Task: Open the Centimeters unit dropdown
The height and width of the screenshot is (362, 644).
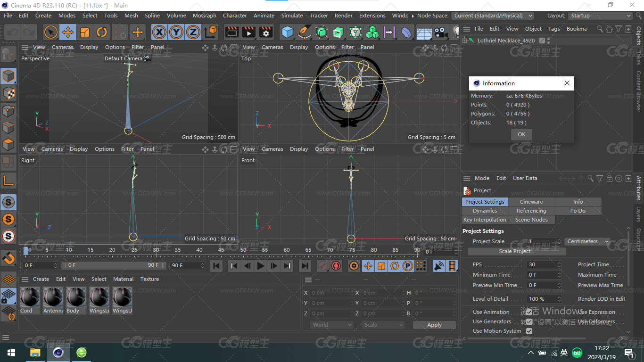Action: click(587, 241)
